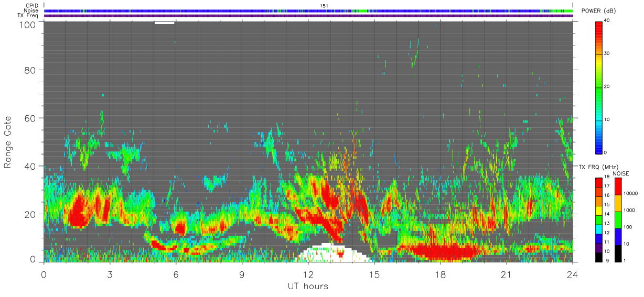644x297 pixels.
Task: Click the white dome region near 13 UT
Action: click(331, 254)
